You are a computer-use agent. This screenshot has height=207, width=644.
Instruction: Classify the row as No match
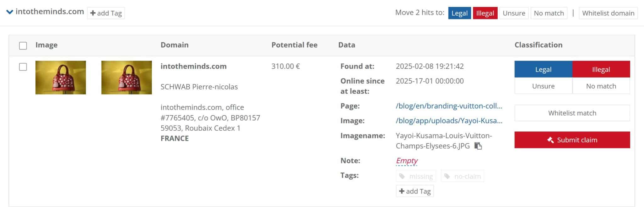click(601, 86)
